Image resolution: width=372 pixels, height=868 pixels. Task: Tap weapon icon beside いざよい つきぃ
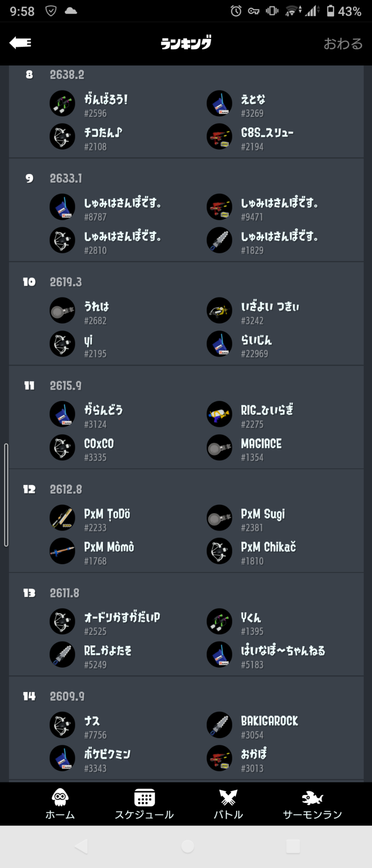click(x=219, y=310)
